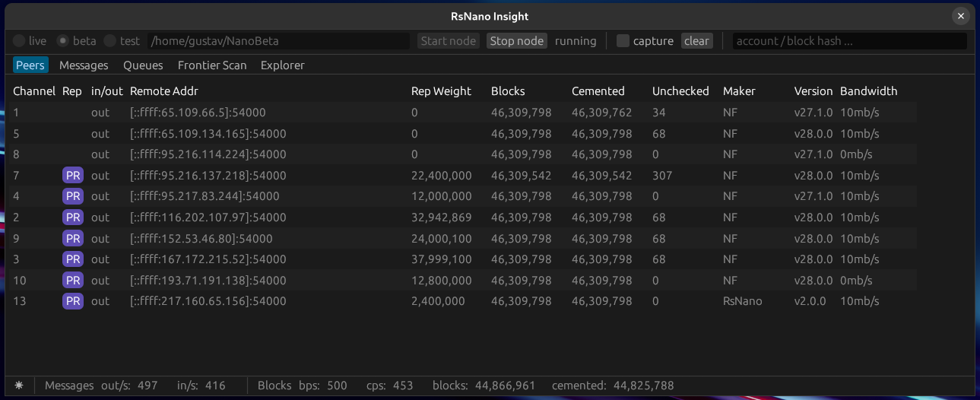Click status bar cemented count 44,825,788
The width and height of the screenshot is (980, 400).
(x=644, y=386)
